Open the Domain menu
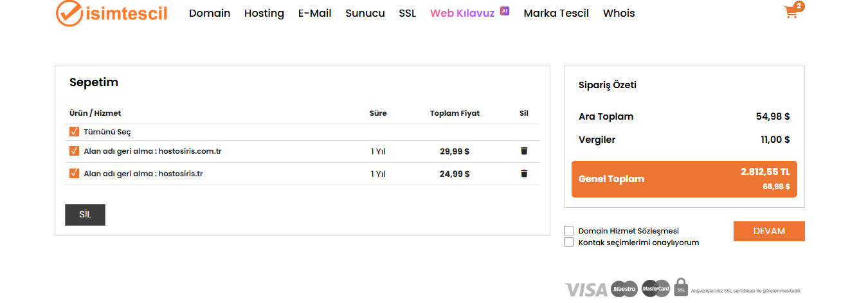Image resolution: width=868 pixels, height=303 pixels. tap(210, 13)
